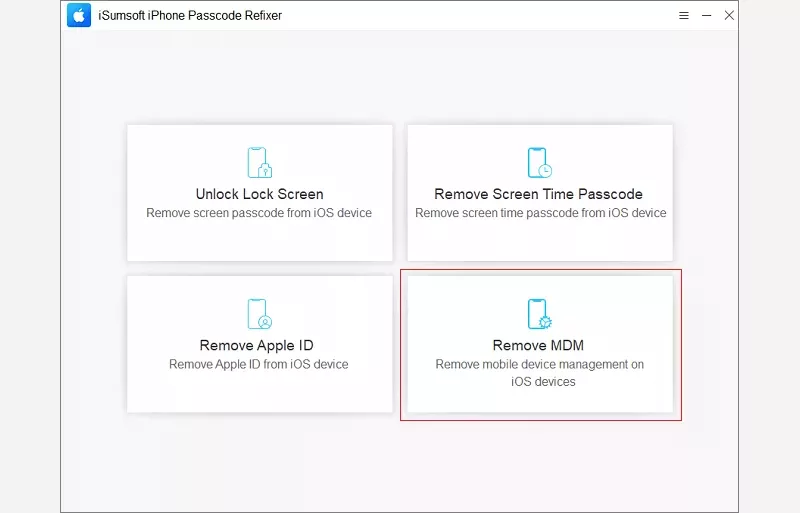Open the hamburger menu in title bar
Image resolution: width=800 pixels, height=513 pixels.
(x=684, y=16)
